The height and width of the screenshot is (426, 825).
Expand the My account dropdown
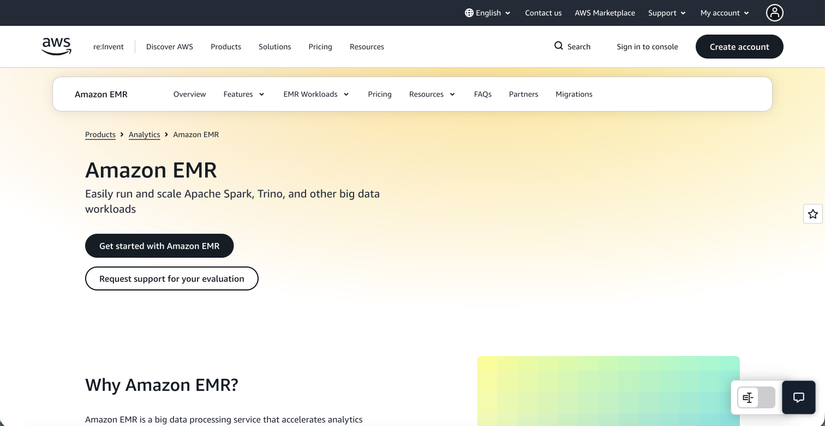click(x=725, y=13)
